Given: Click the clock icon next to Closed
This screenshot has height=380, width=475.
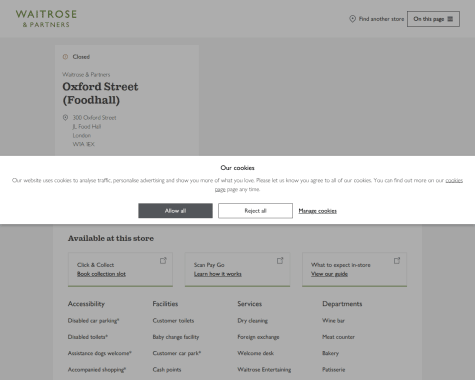Looking at the screenshot, I should pyautogui.click(x=65, y=57).
